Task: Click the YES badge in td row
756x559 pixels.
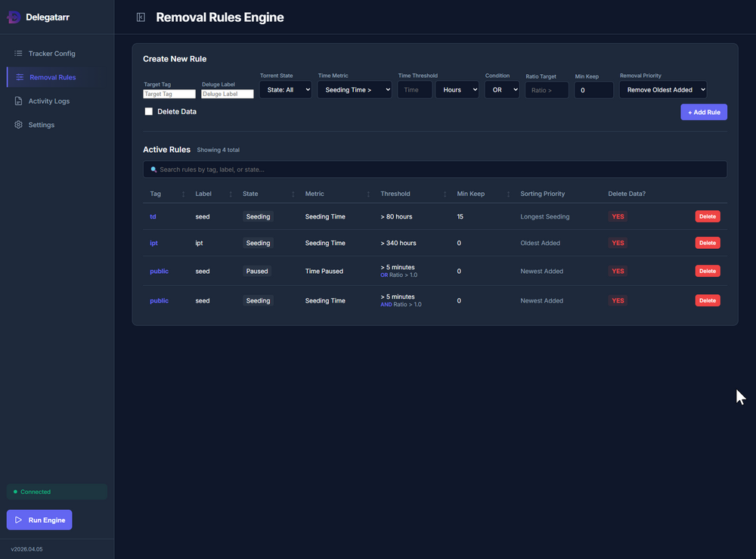Action: click(618, 216)
